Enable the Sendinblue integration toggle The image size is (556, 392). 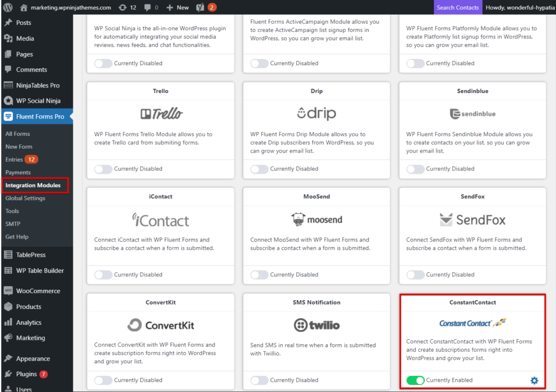(415, 169)
